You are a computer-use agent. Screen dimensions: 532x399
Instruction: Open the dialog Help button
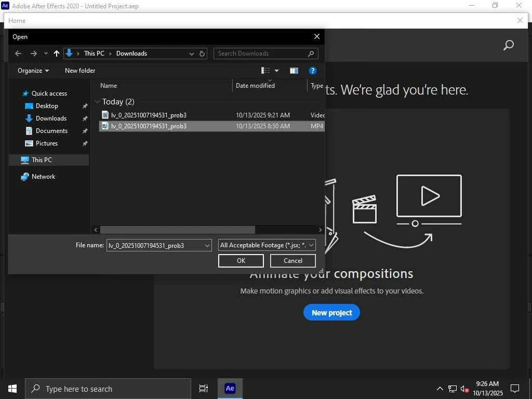pyautogui.click(x=312, y=71)
